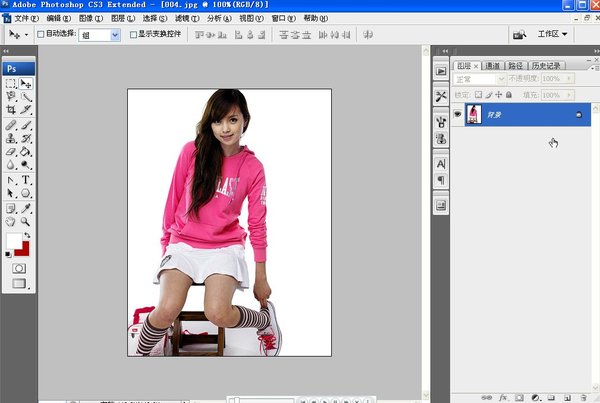Hide the 背景 layer using eye icon
The width and height of the screenshot is (600, 403).
click(458, 115)
